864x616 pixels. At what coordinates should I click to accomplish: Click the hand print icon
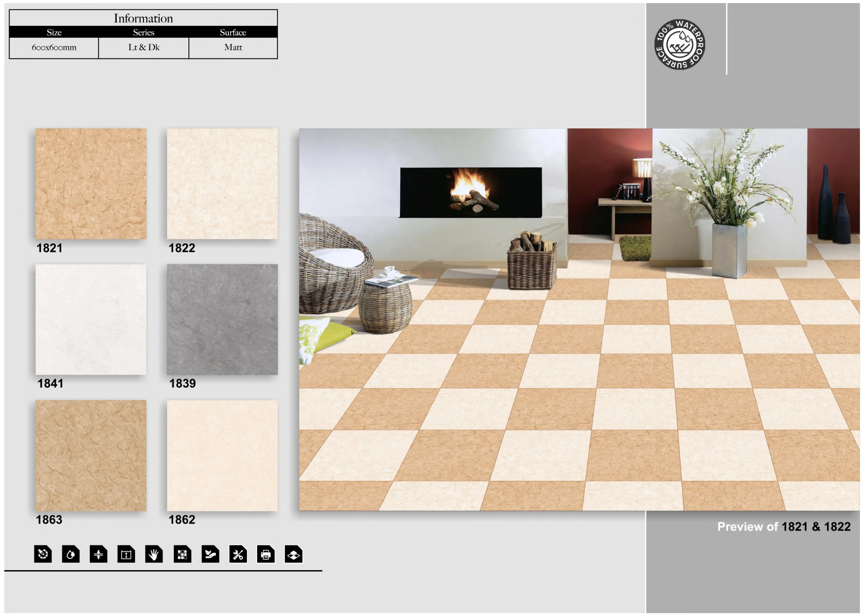coord(154,554)
